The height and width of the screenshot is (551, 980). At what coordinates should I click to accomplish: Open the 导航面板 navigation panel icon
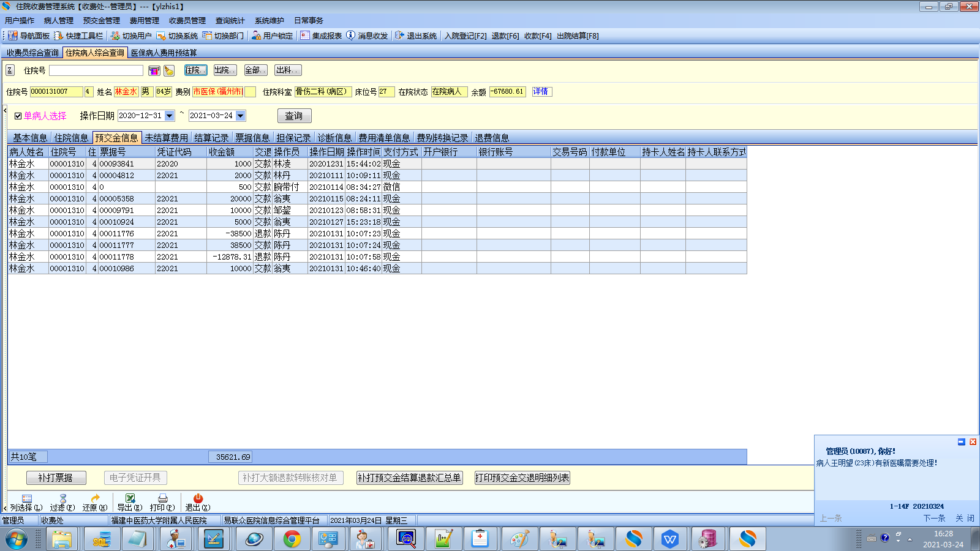tap(12, 36)
